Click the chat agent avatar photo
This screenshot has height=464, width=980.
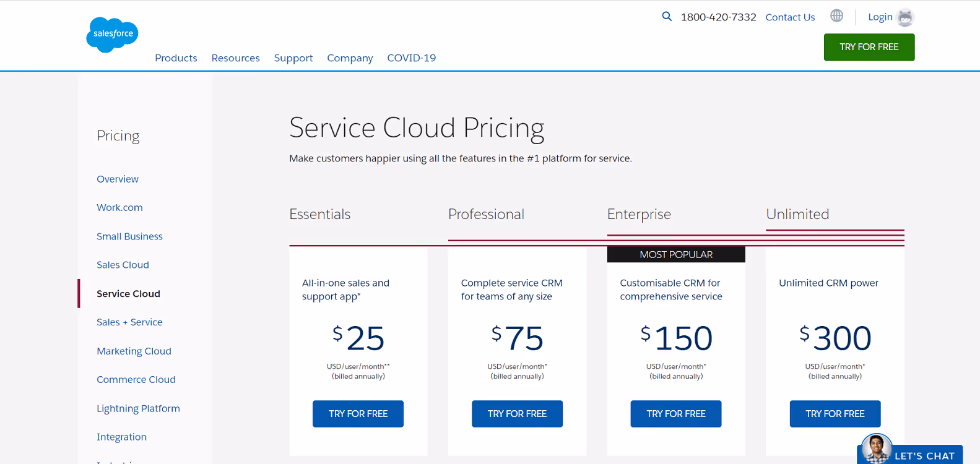pyautogui.click(x=876, y=449)
